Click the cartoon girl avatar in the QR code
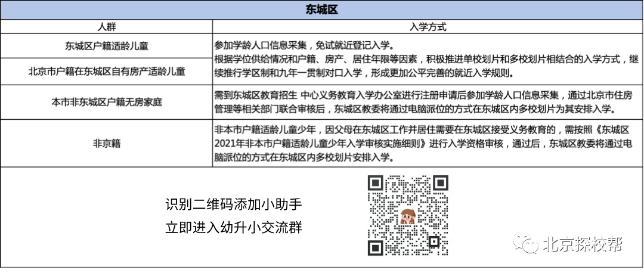The height and width of the screenshot is (273, 644). pos(408,216)
